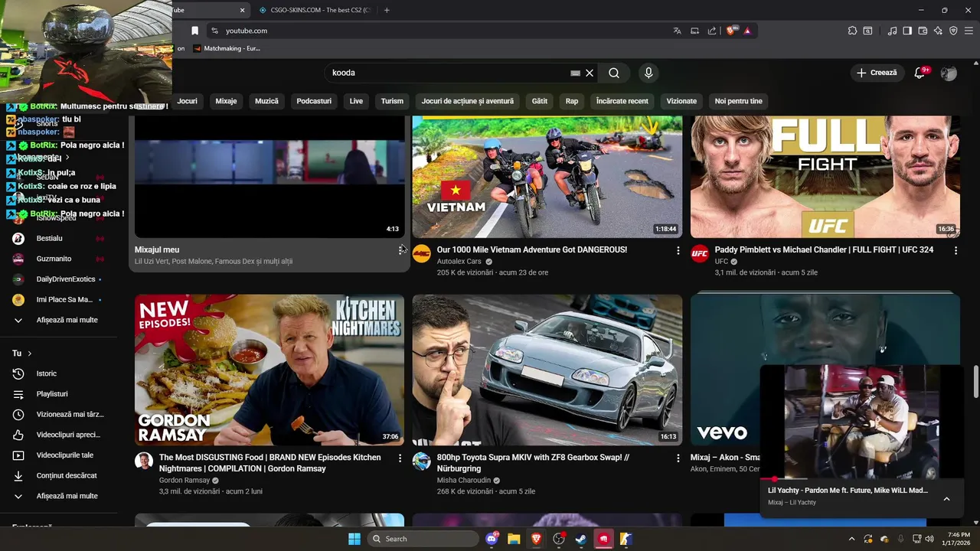The width and height of the screenshot is (980, 551).
Task: Open the Gordon Ramsay channel avatar
Action: point(144,461)
